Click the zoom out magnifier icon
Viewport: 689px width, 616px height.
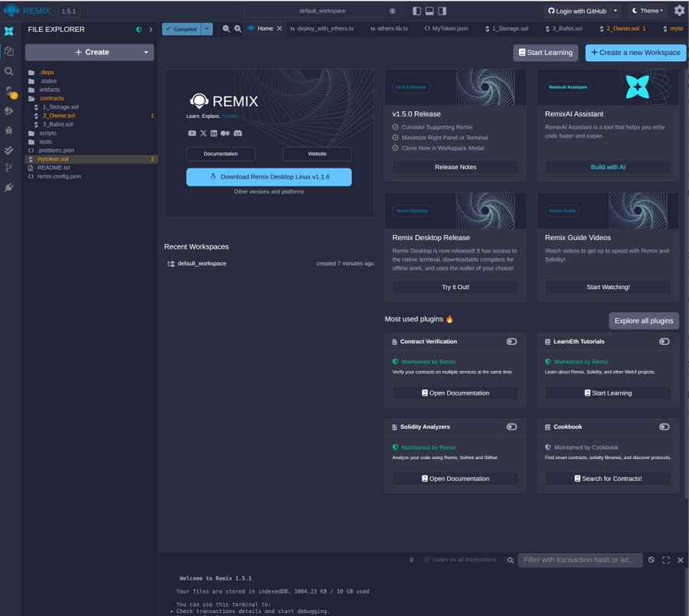pos(226,28)
